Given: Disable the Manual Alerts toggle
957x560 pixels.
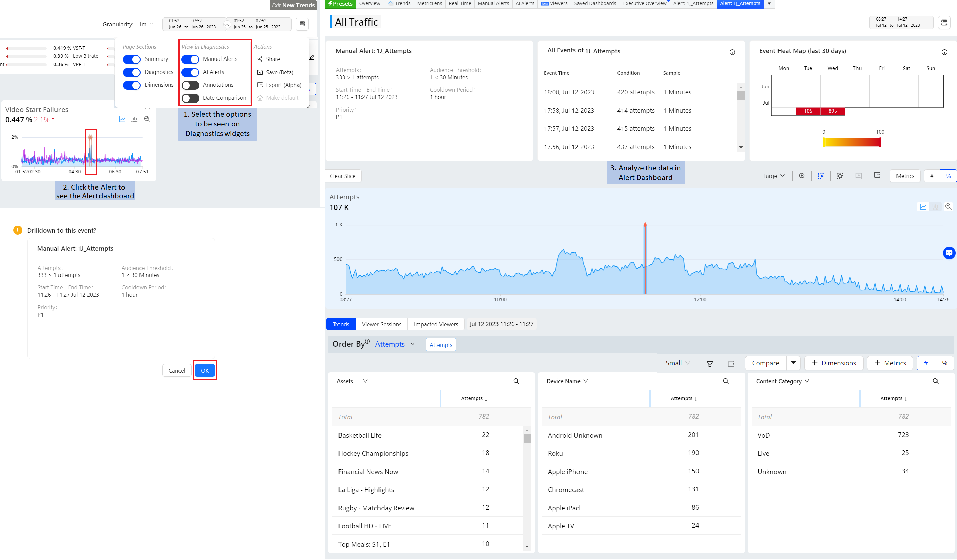Looking at the screenshot, I should coord(190,59).
